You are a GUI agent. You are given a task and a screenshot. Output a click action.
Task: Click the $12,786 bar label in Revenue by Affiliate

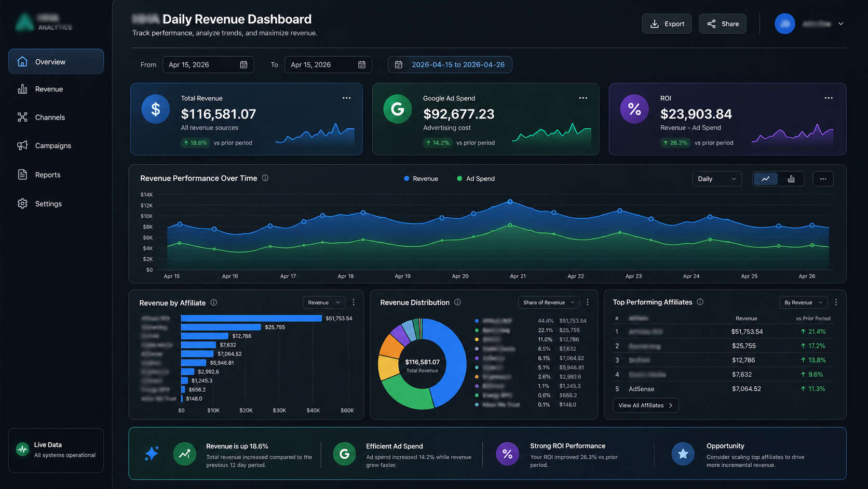242,336
